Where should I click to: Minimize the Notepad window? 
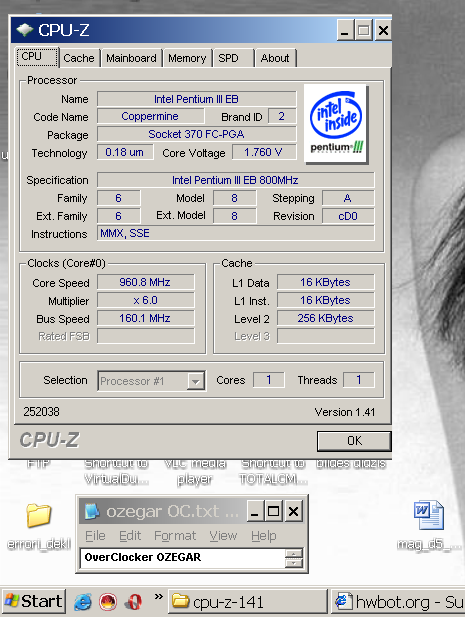coord(255,511)
